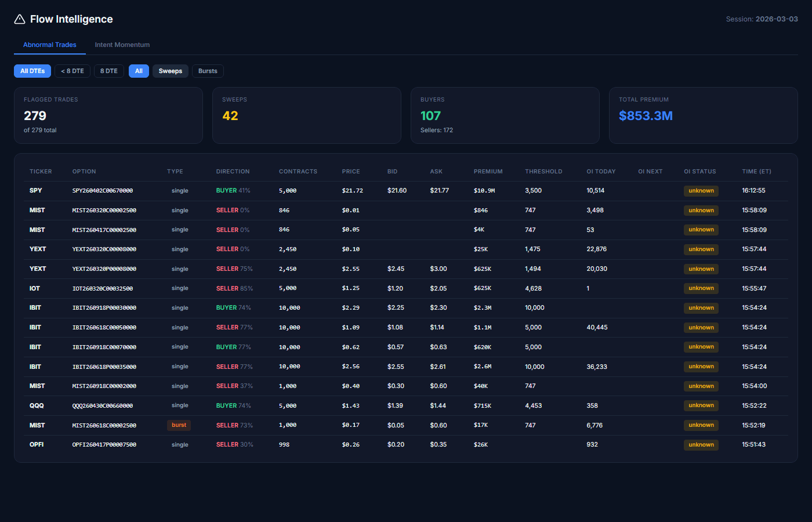Click the All DTEs filter button
Image resolution: width=812 pixels, height=522 pixels.
(x=32, y=71)
